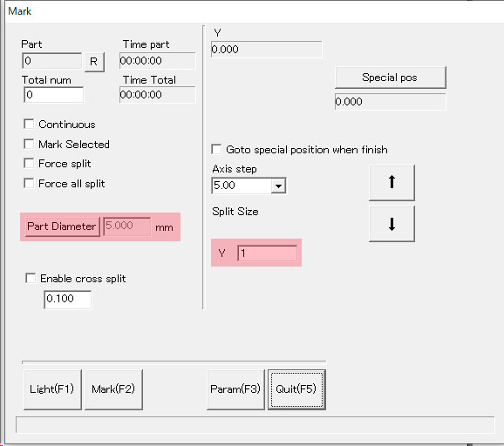504x446 pixels.
Task: Toggle Goto special position when finish
Action: 216,149
